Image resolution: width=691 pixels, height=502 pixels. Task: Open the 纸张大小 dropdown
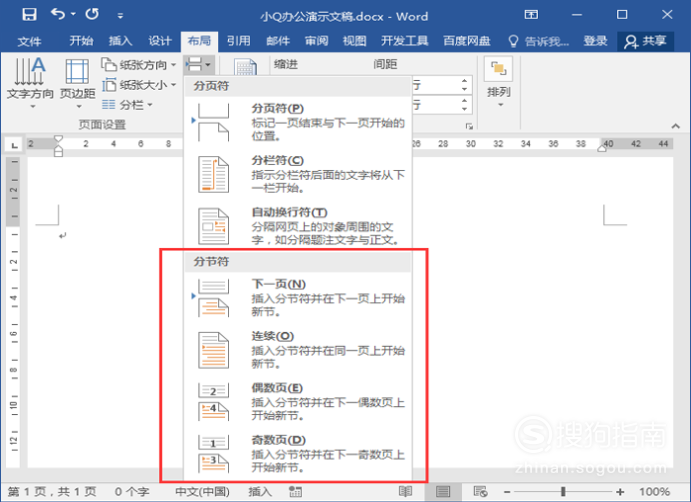[139, 85]
